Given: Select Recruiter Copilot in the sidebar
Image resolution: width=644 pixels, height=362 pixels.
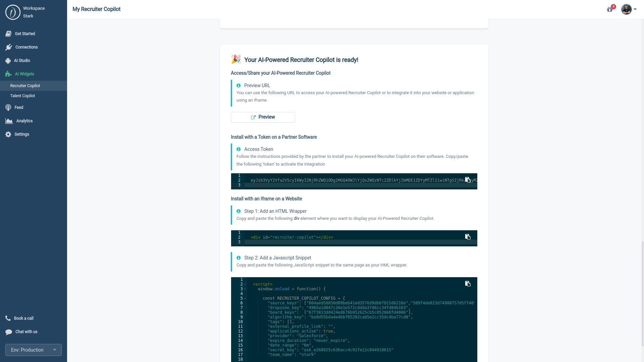Looking at the screenshot, I should [x=25, y=86].
